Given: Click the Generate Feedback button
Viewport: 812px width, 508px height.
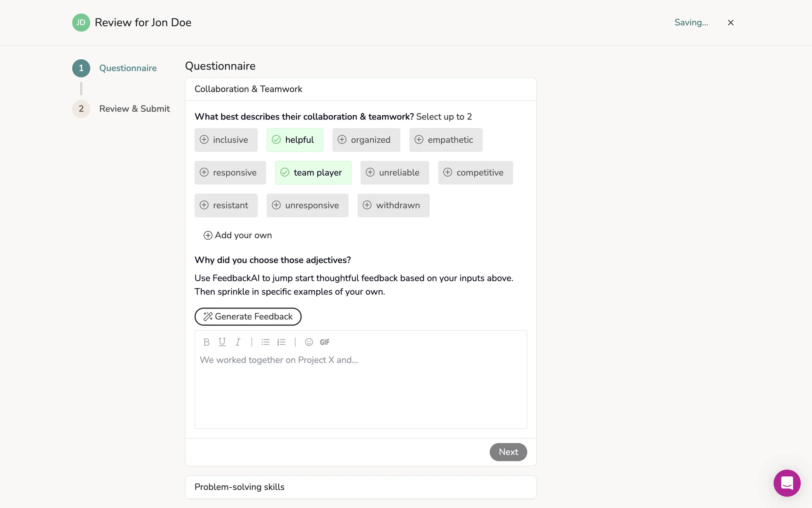Looking at the screenshot, I should (248, 317).
